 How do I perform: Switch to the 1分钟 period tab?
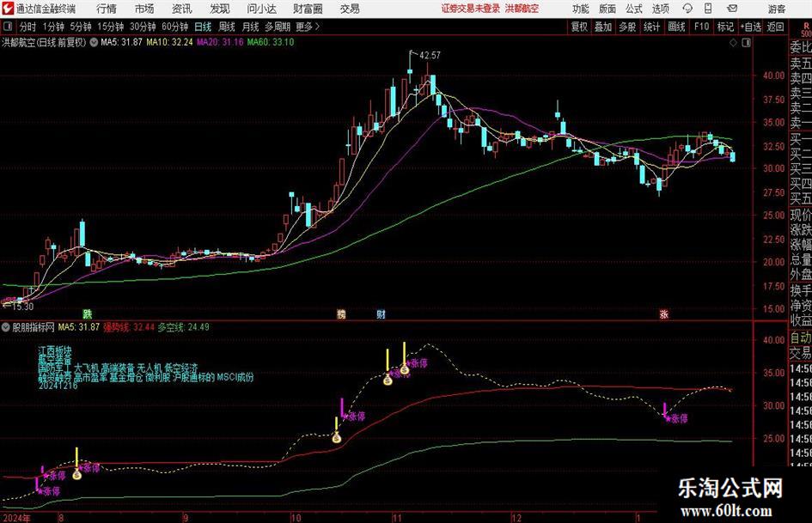[52, 27]
